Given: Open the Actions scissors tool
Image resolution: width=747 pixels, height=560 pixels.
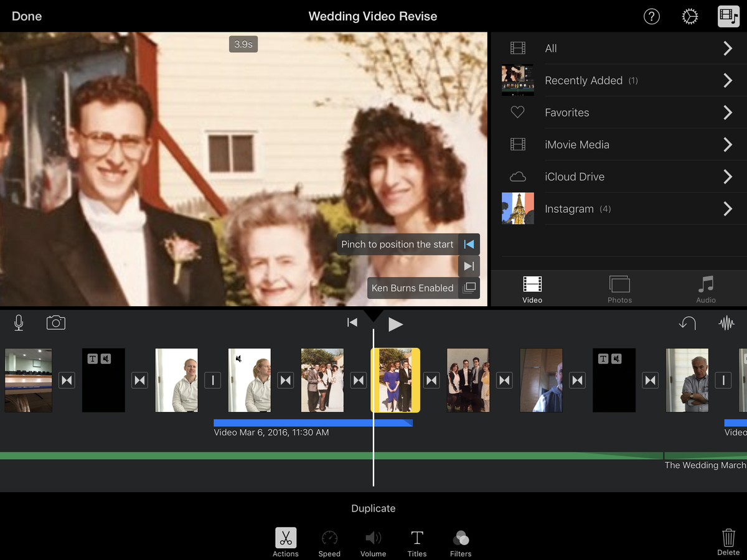Looking at the screenshot, I should (x=286, y=543).
